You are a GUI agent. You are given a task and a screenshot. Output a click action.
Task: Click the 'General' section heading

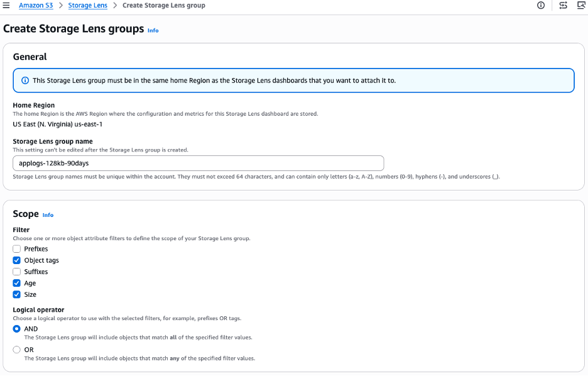pyautogui.click(x=30, y=57)
